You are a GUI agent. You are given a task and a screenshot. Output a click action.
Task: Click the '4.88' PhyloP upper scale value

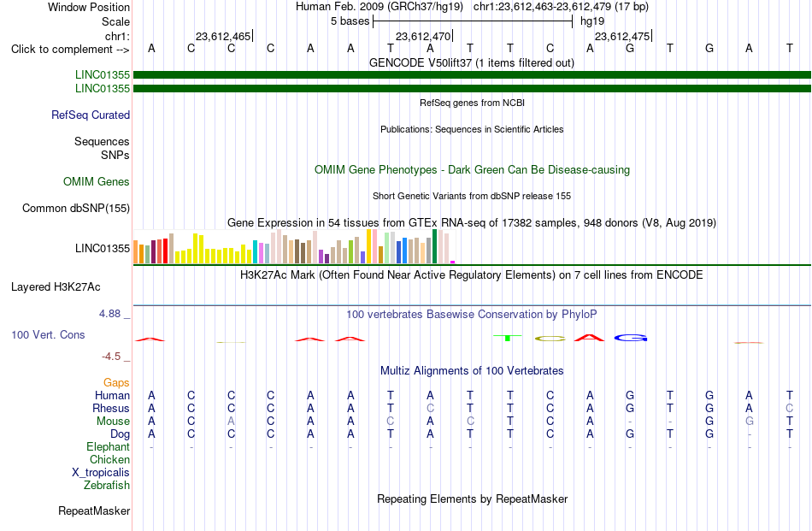[x=109, y=314]
